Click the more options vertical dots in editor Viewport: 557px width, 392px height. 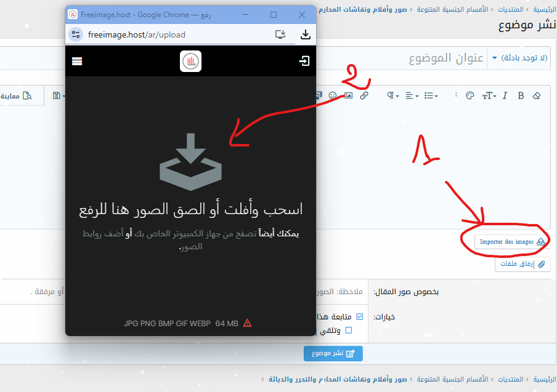(456, 96)
